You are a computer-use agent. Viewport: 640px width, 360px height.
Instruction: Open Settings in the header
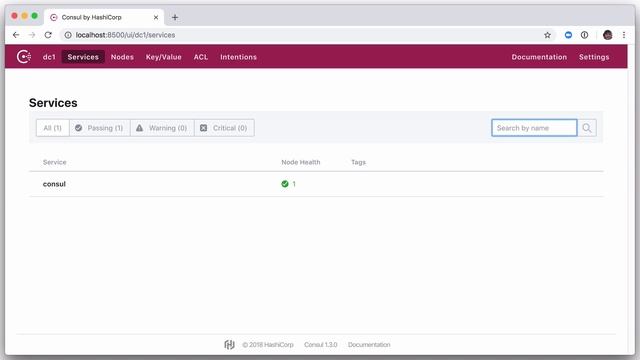[x=594, y=57]
